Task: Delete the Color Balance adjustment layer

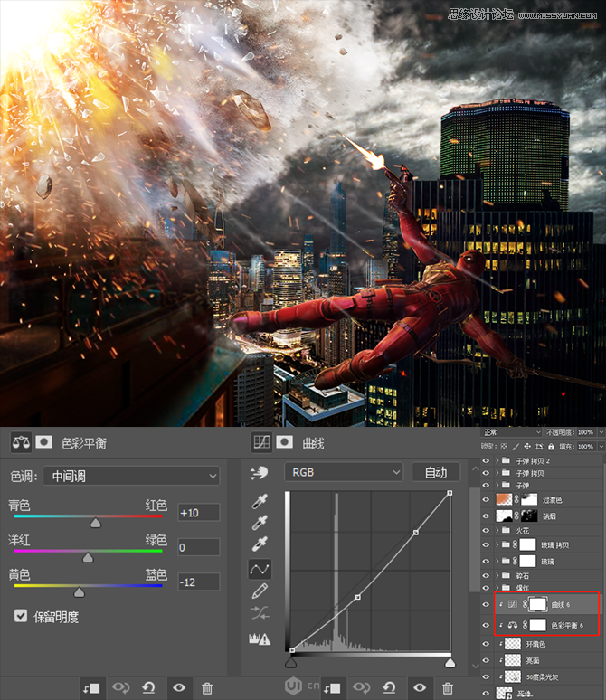Action: click(207, 688)
